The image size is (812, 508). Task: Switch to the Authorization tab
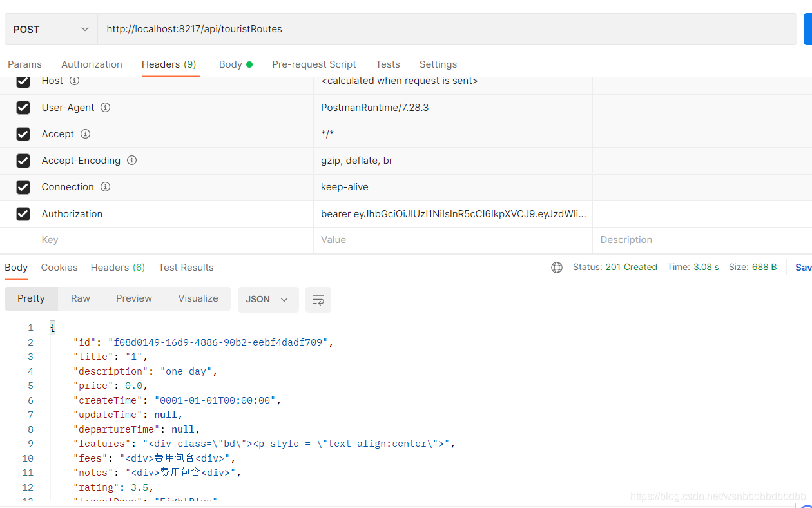(92, 64)
